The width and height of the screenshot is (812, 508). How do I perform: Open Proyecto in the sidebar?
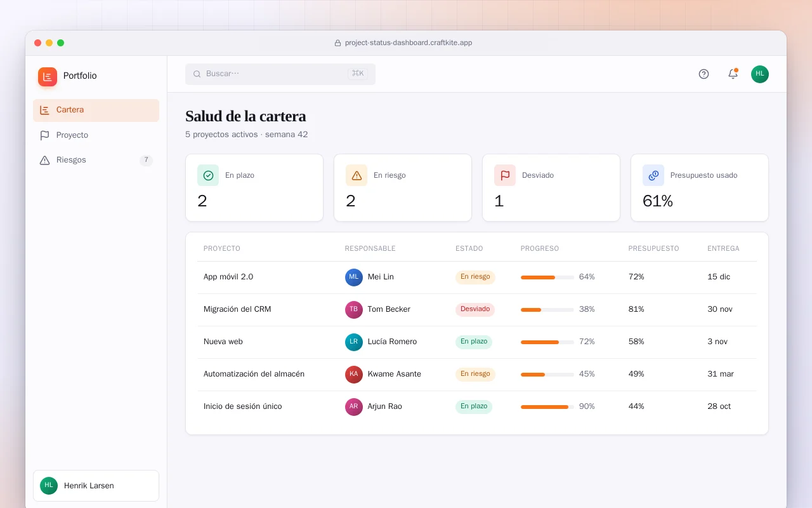96,135
